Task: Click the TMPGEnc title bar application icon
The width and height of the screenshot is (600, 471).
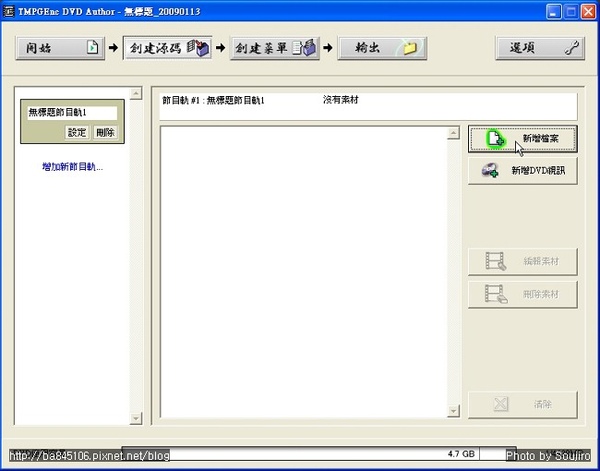Action: (8, 11)
